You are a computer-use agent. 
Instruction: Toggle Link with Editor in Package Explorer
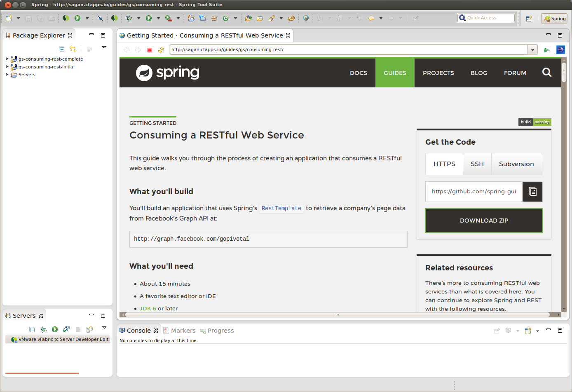click(x=73, y=49)
